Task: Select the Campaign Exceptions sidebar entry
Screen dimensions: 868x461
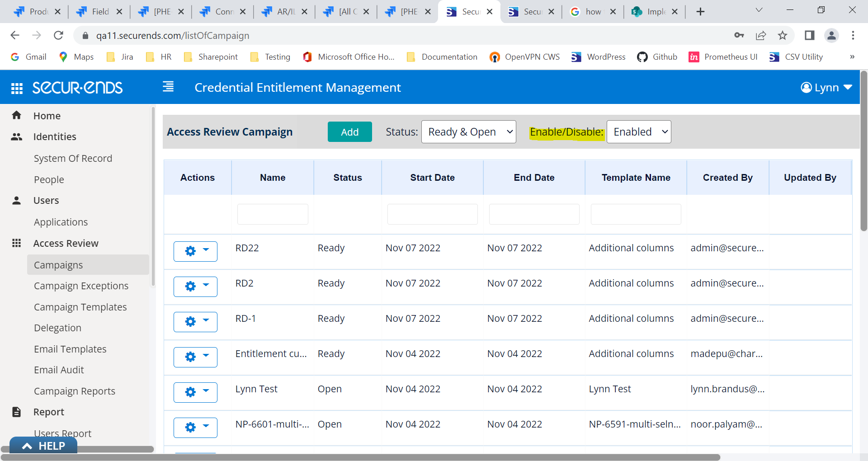Action: (x=81, y=286)
